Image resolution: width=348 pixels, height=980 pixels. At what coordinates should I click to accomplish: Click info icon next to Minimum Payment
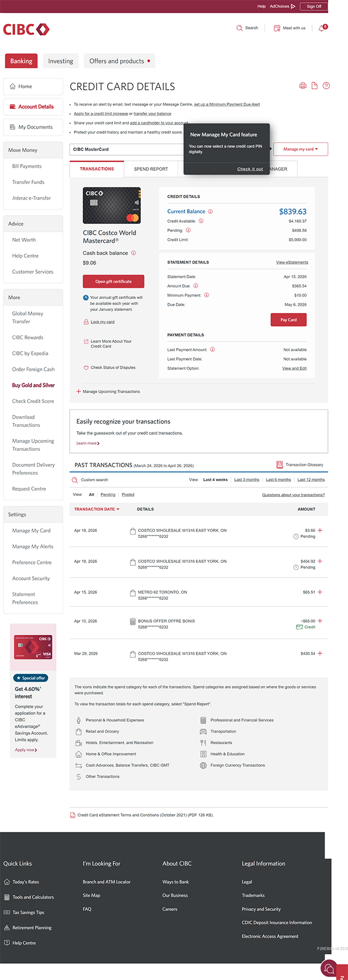(207, 295)
